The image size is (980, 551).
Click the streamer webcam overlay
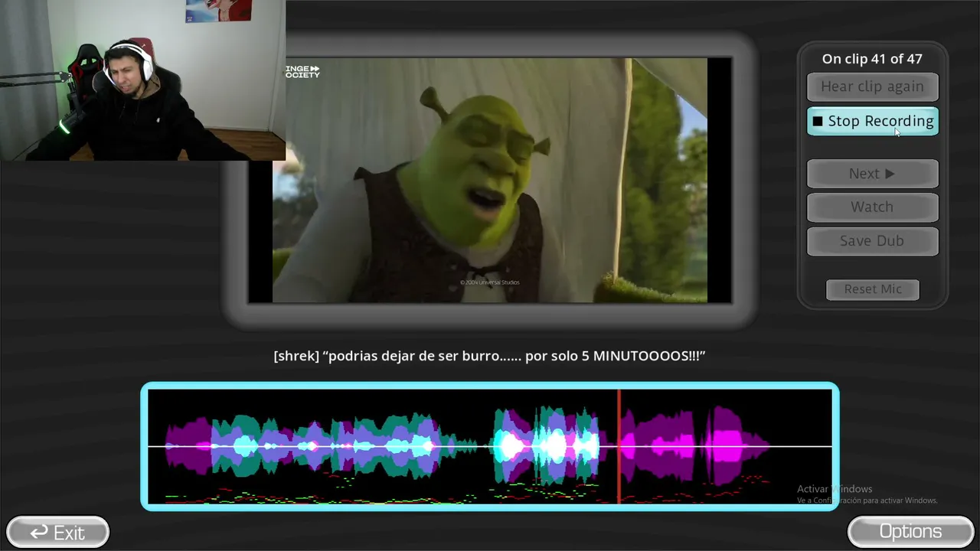coord(142,80)
